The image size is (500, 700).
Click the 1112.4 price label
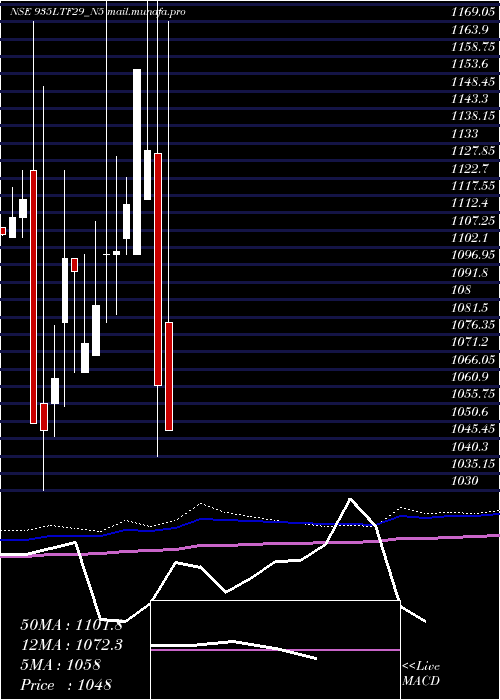pos(470,203)
